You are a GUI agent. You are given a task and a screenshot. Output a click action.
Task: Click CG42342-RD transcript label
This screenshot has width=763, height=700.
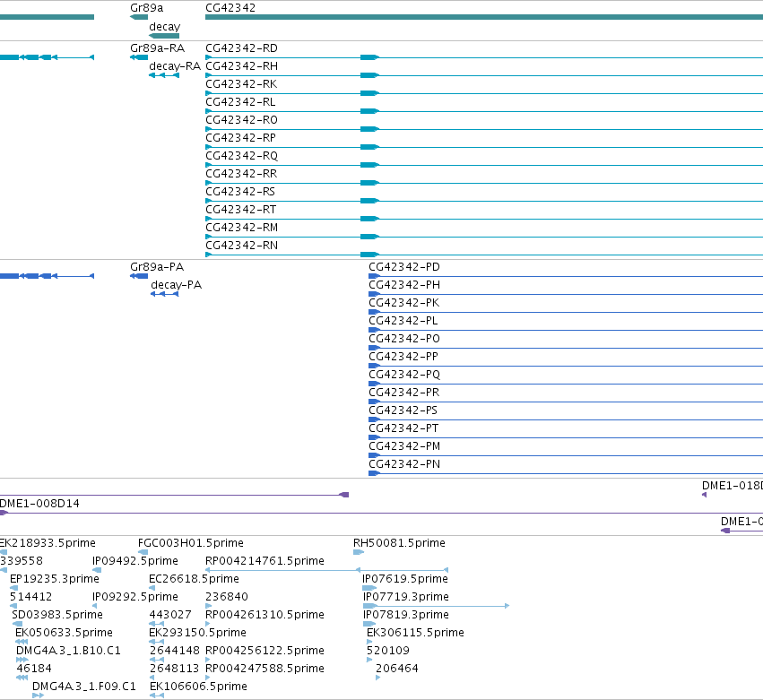coord(241,48)
